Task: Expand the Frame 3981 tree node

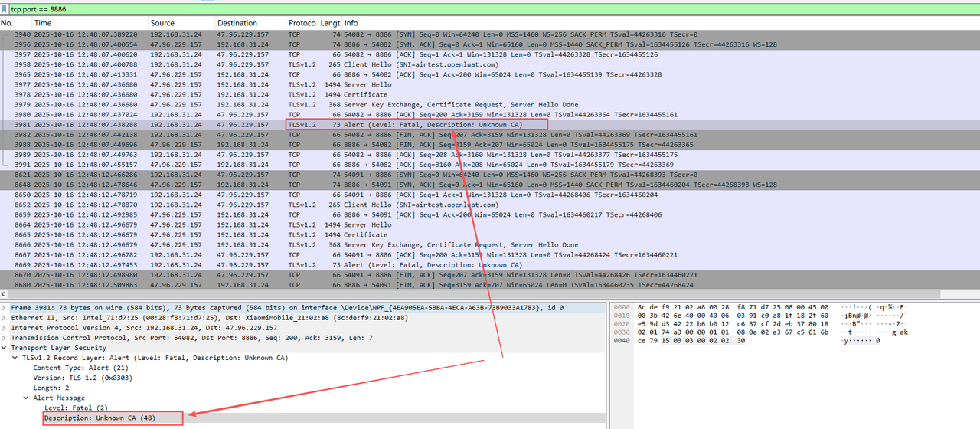Action: point(5,308)
